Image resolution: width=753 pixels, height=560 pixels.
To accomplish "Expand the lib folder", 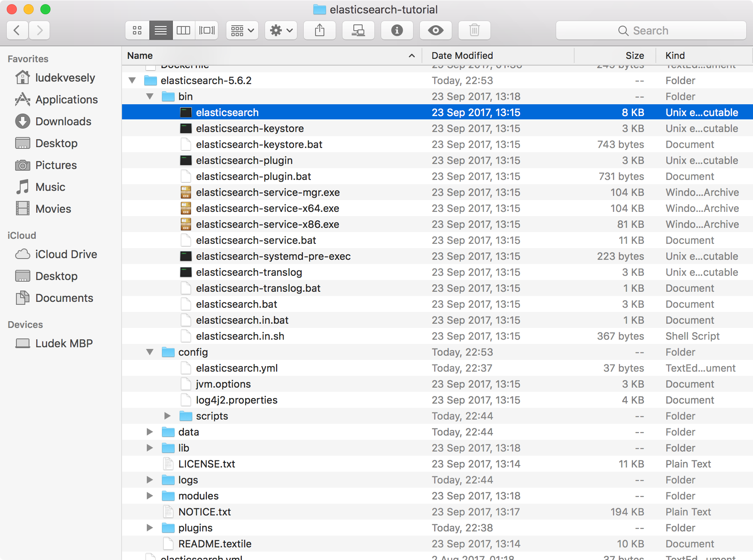I will 150,448.
